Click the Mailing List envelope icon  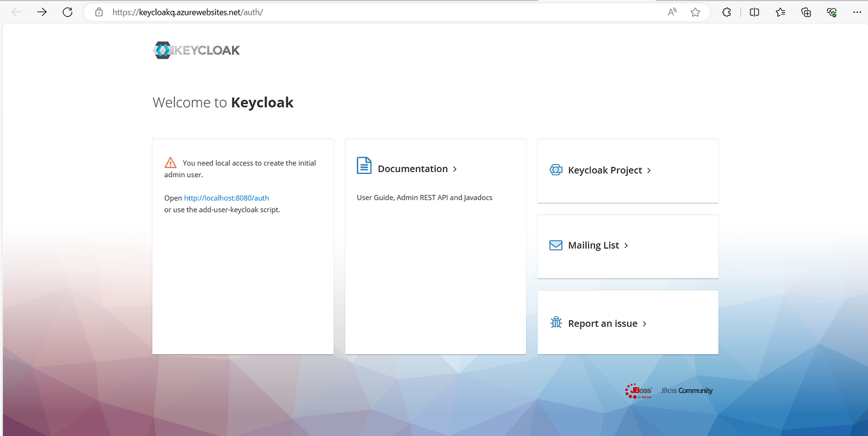[x=556, y=245]
